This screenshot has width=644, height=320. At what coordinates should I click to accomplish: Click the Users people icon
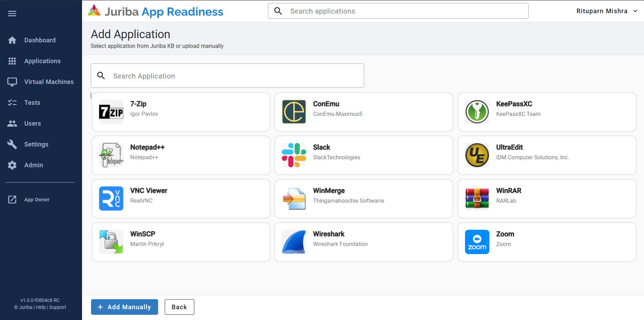point(12,124)
